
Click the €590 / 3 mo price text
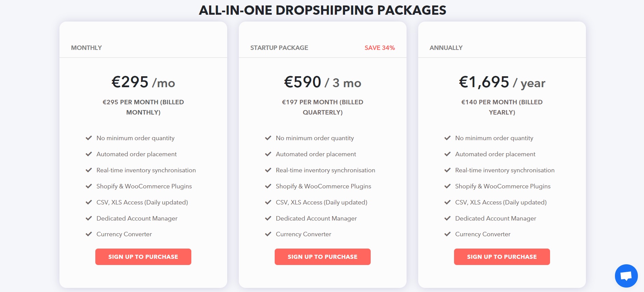point(323,82)
